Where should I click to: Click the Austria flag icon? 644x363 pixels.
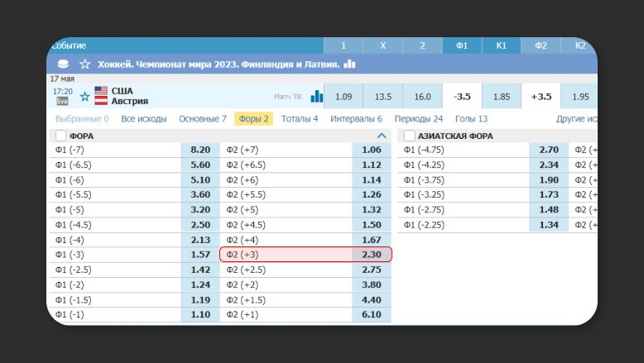(101, 102)
